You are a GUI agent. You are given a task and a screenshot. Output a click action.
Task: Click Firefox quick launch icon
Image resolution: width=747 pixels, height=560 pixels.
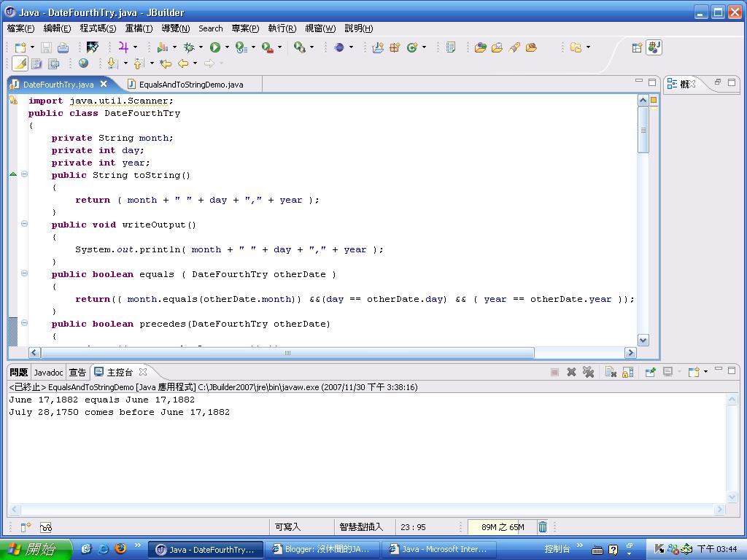120,548
